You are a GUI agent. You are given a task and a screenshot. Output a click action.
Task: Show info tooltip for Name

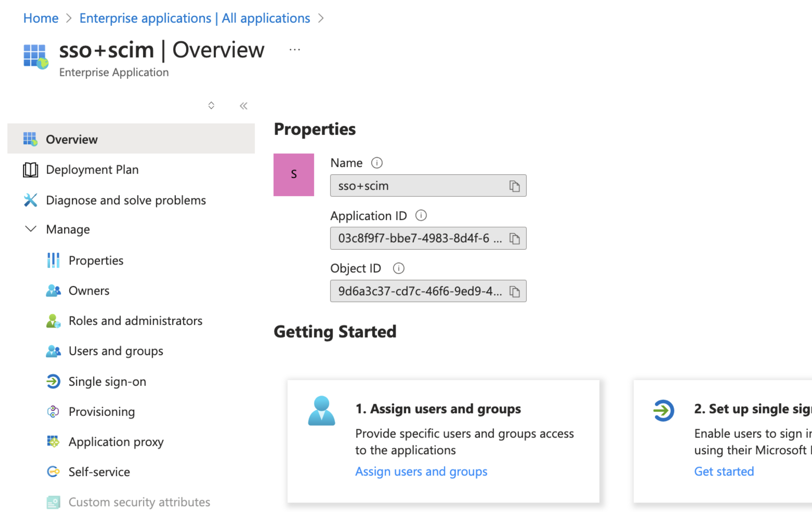tap(377, 163)
